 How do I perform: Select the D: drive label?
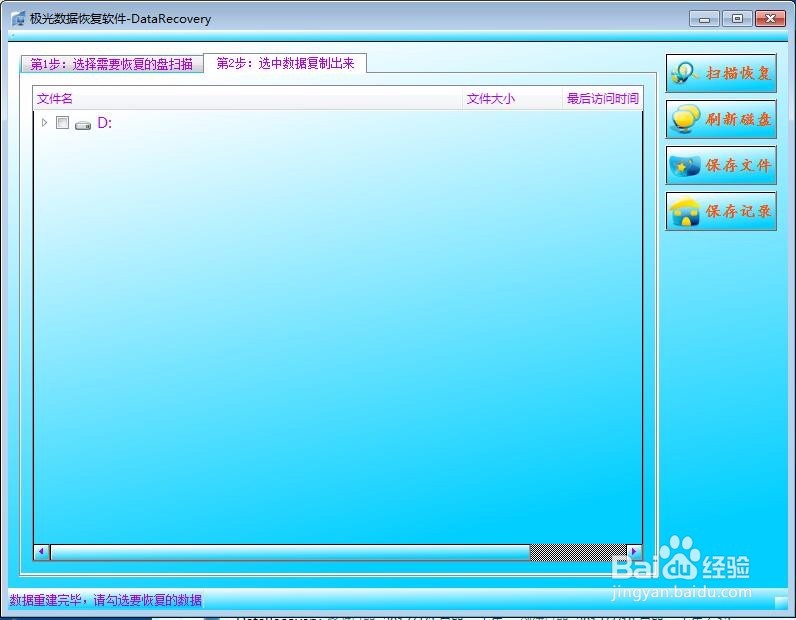[105, 123]
